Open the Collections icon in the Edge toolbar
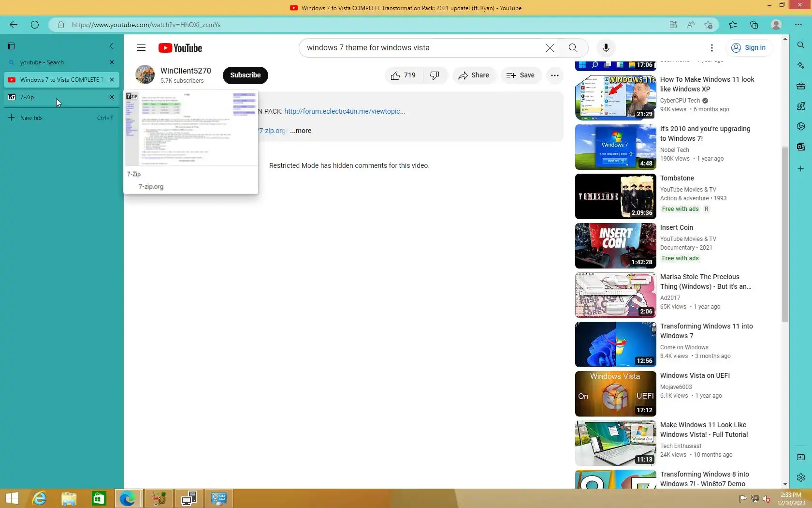Viewport: 812px width, 508px height. tap(754, 25)
